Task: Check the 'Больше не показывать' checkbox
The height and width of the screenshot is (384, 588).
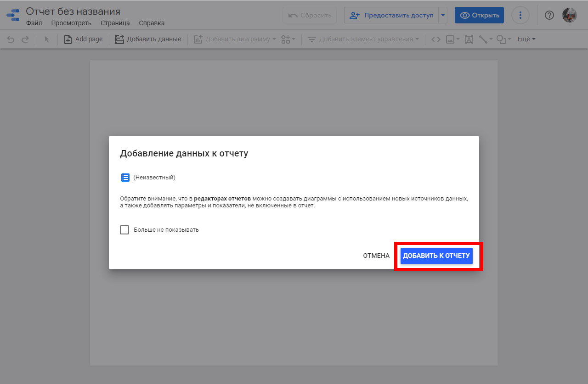Action: point(124,230)
